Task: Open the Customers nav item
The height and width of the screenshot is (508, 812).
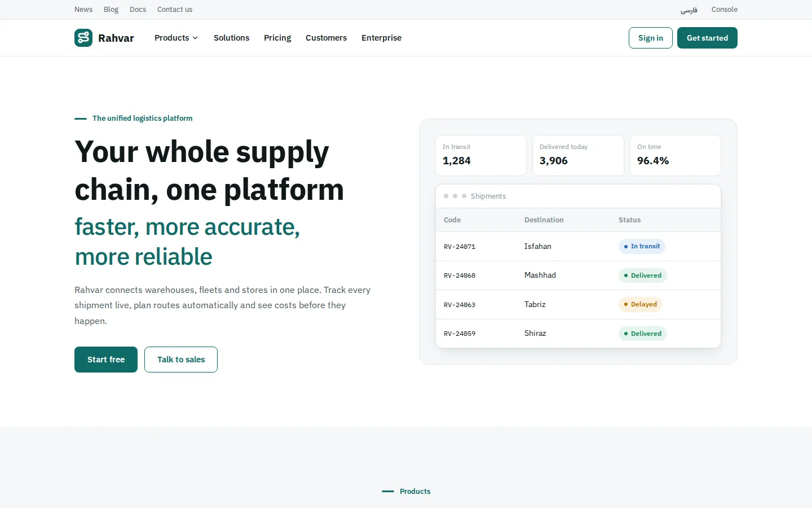Action: pyautogui.click(x=326, y=38)
